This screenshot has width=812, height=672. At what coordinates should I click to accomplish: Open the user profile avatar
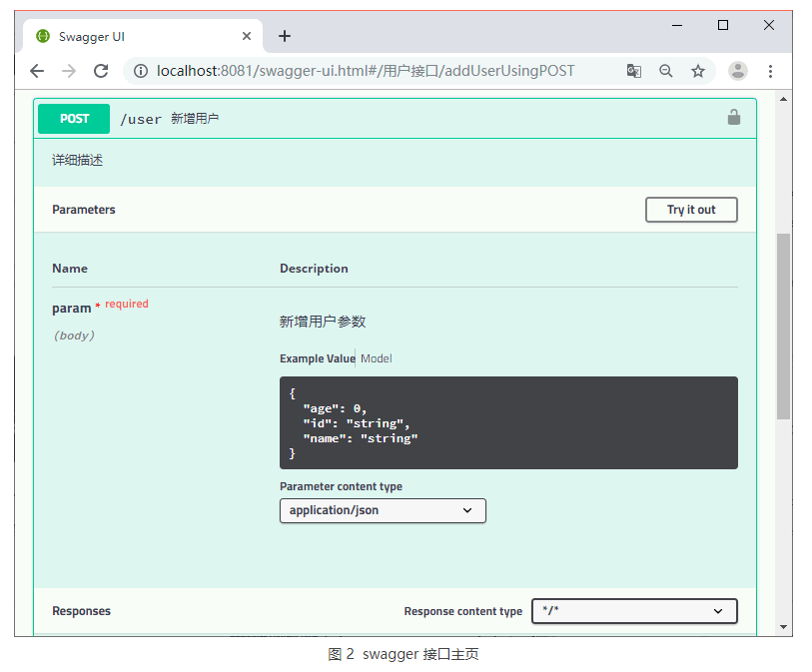738,71
